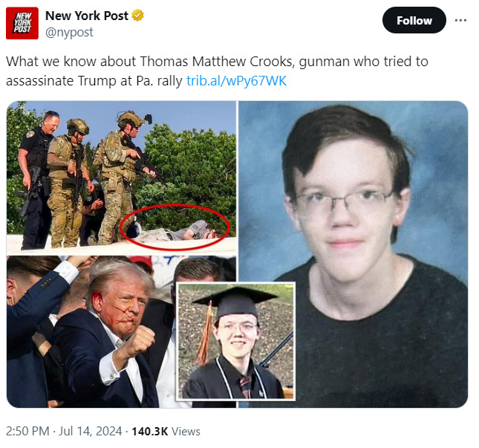Click the words 'assassinate Trump at Pa. rally'
This screenshot has width=479, height=448.
tap(94, 81)
